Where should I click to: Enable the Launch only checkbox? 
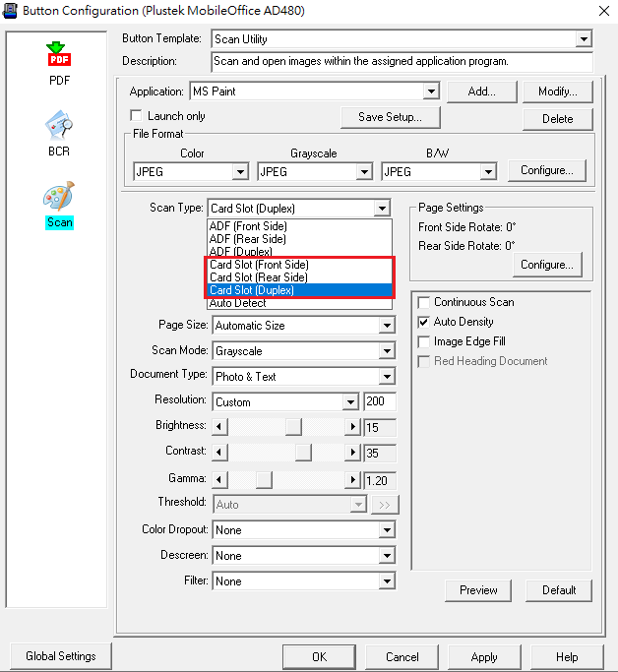(137, 116)
